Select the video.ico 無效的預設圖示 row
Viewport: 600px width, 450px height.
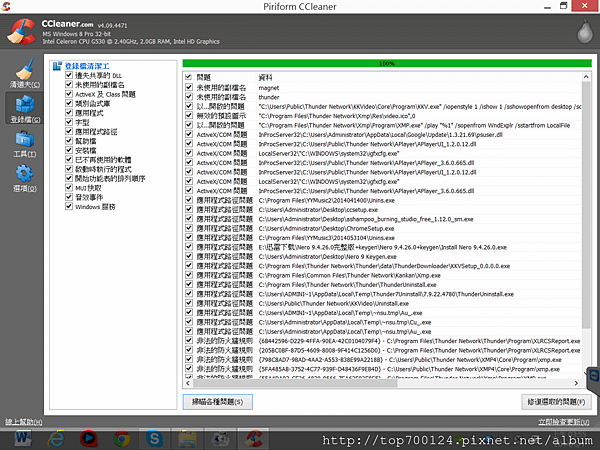383,116
